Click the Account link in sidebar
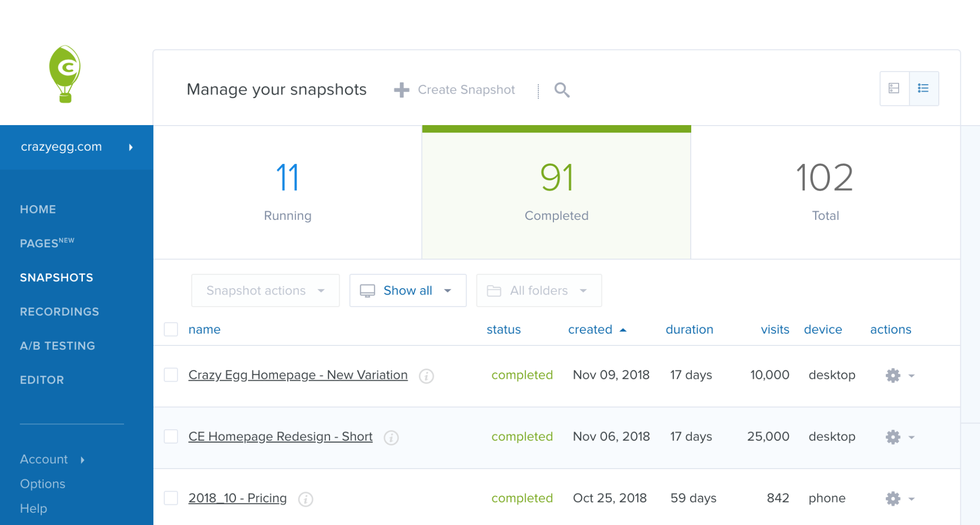The width and height of the screenshot is (980, 525). (x=44, y=459)
